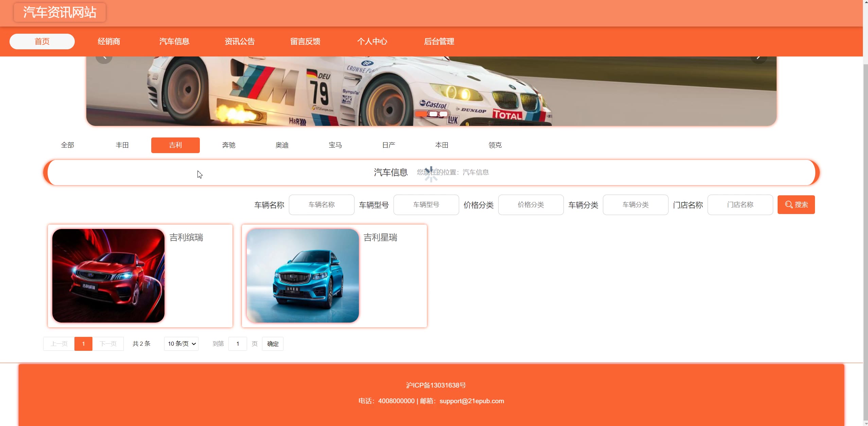The height and width of the screenshot is (426, 868).
Task: Click the 吉利缤瑞 car title text
Action: point(186,237)
